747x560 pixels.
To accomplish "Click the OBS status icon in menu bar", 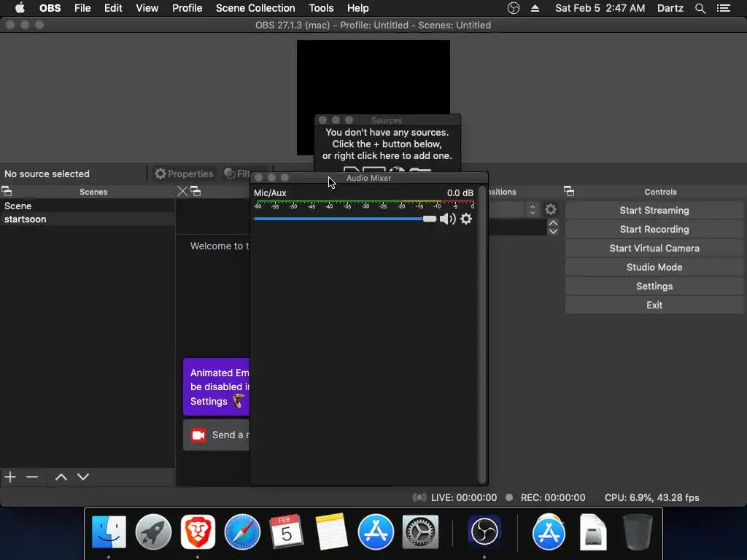I will pyautogui.click(x=513, y=8).
